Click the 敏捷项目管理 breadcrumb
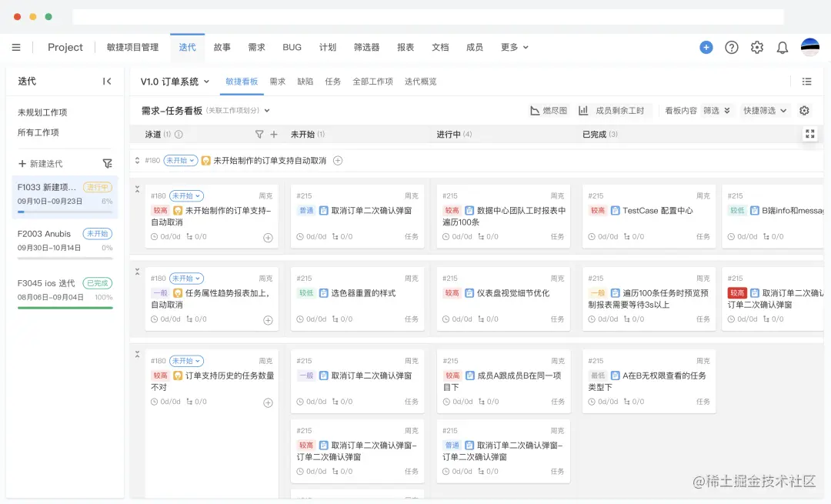Image resolution: width=831 pixels, height=504 pixels. (x=132, y=47)
